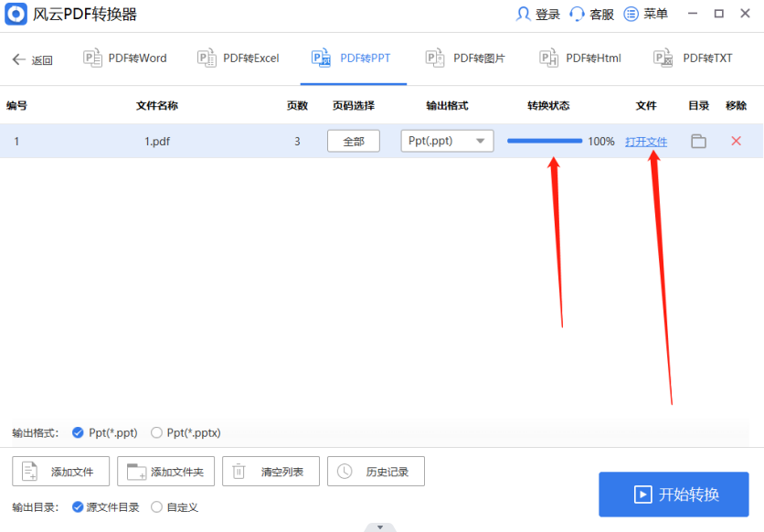Click the 文件名称 column header
This screenshot has width=764, height=532.
[157, 106]
